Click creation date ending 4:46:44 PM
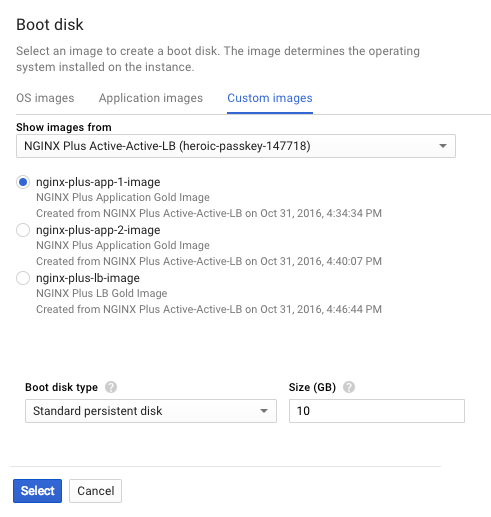 (209, 309)
